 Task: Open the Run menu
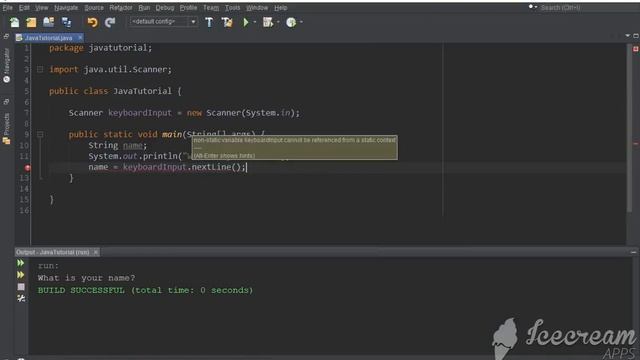click(x=144, y=8)
